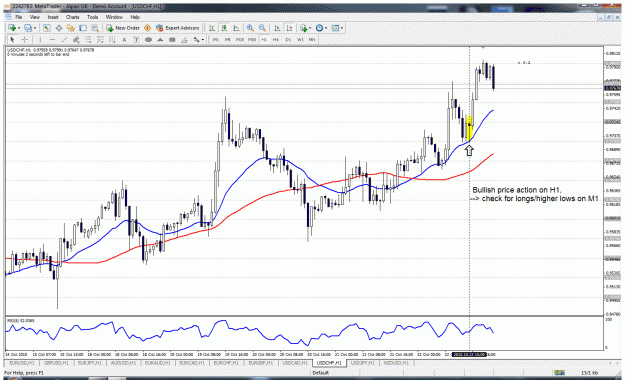This screenshot has width=625, height=380.
Task: Expand the Profiles dropdown arrow
Action: [x=35, y=28]
